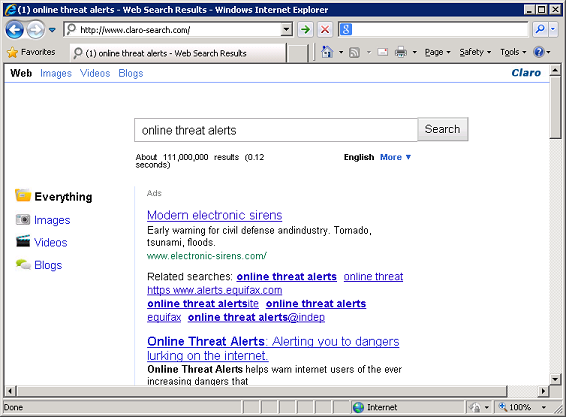Open search provider options dropdown

(553, 30)
